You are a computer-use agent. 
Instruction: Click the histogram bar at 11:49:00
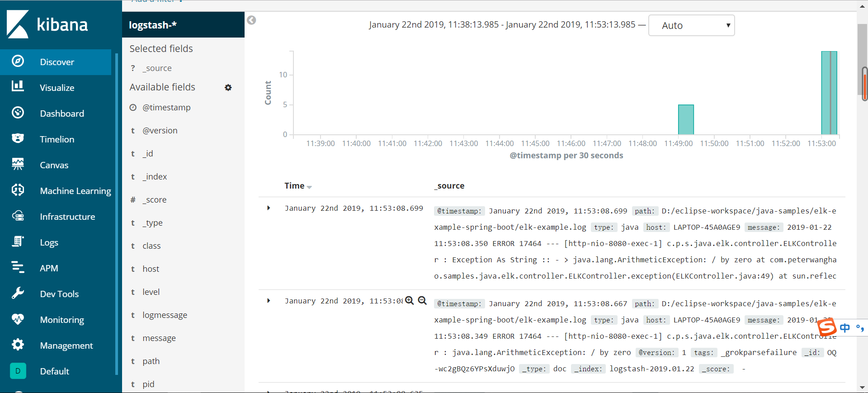point(686,119)
